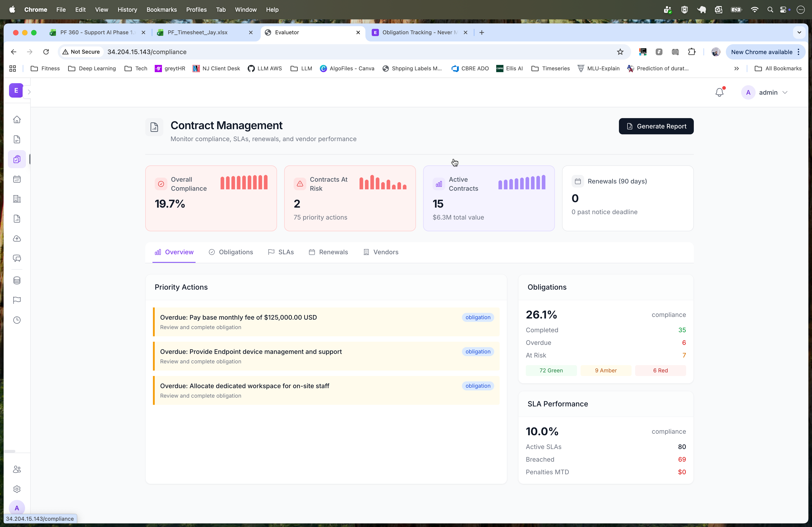Open the tab search dropdown arrow
This screenshot has height=527, width=812.
tap(799, 32)
